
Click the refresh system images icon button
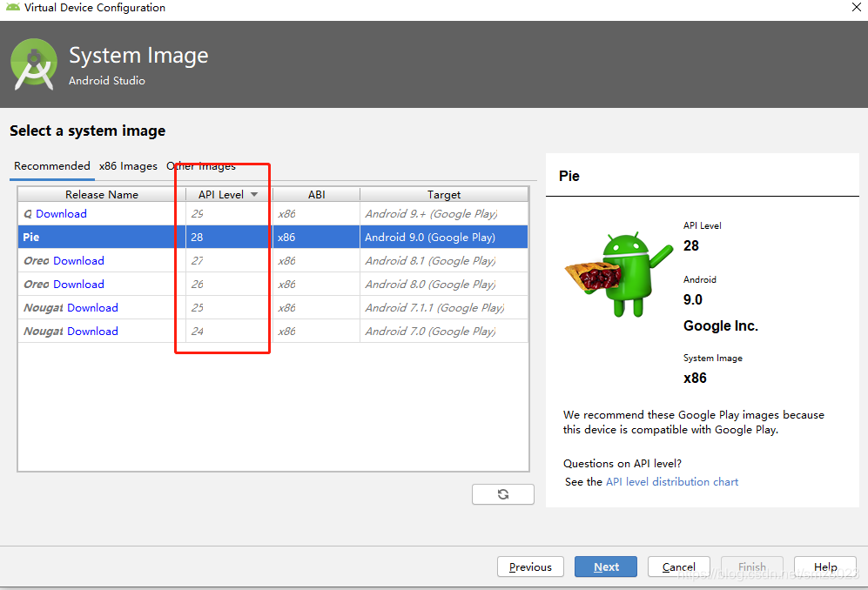pos(502,494)
